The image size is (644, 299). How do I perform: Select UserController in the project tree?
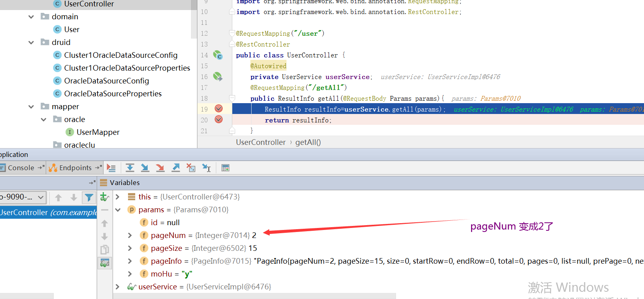point(89,4)
